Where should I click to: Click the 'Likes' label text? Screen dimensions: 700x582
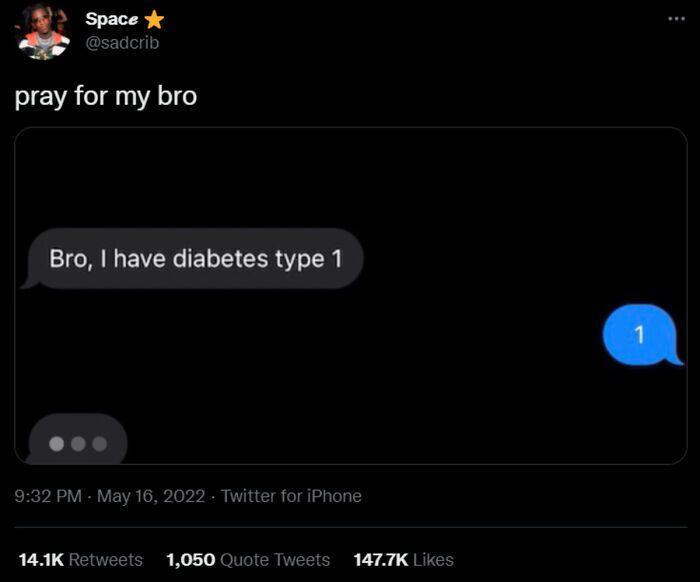[433, 560]
